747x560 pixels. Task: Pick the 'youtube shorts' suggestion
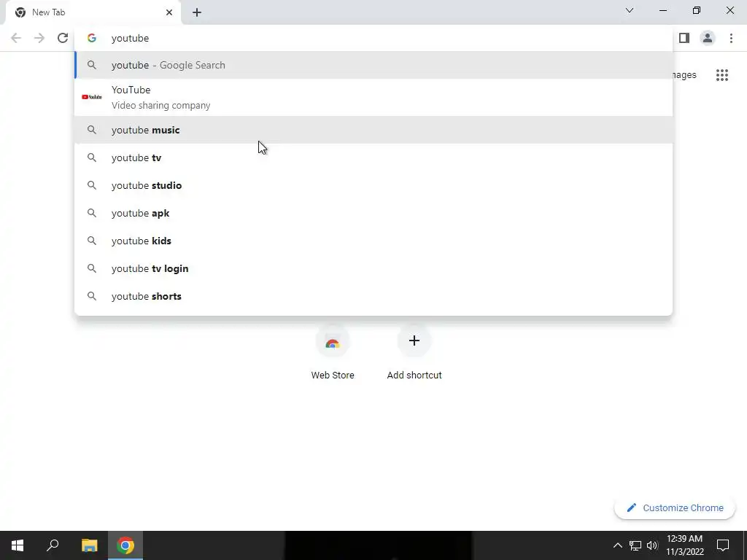(373, 296)
